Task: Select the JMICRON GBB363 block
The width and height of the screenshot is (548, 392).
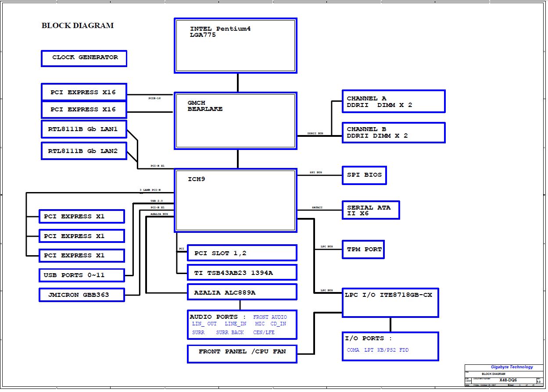Action: 82,295
